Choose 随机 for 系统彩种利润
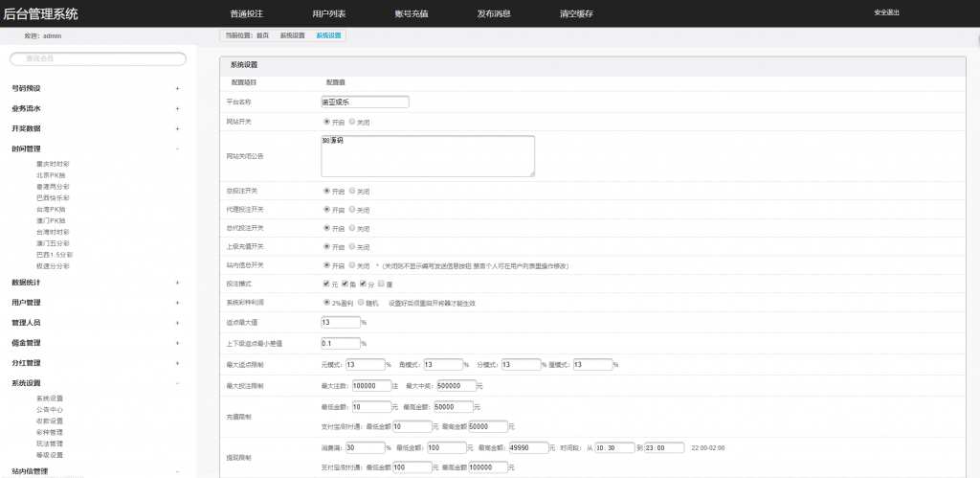Image resolution: width=980 pixels, height=478 pixels. click(361, 303)
